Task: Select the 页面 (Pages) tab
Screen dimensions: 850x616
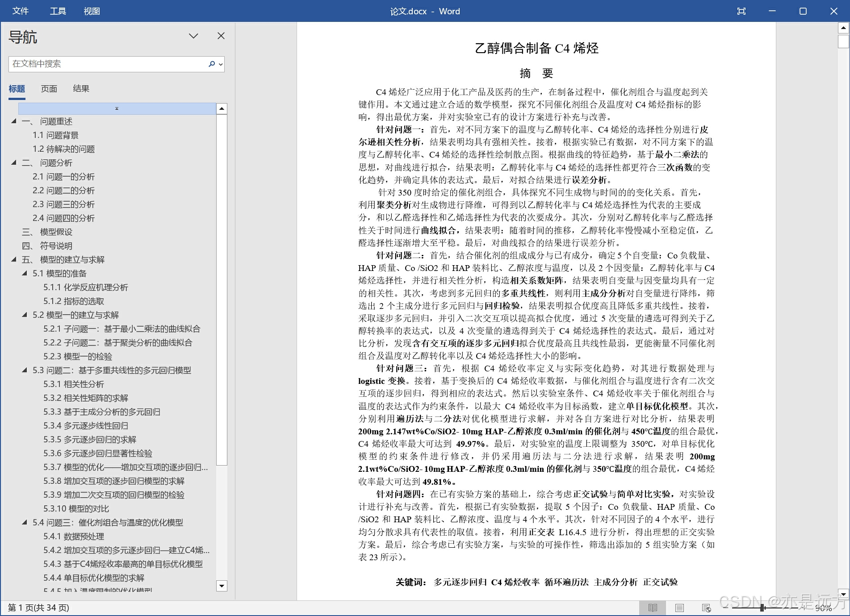Action: (49, 89)
